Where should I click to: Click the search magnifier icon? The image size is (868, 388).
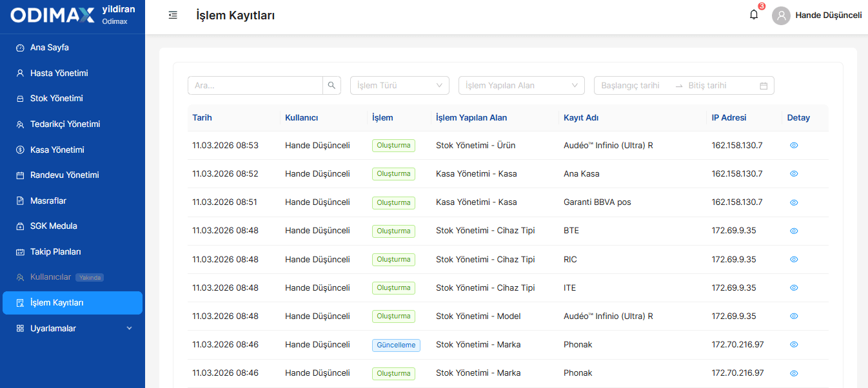(331, 85)
